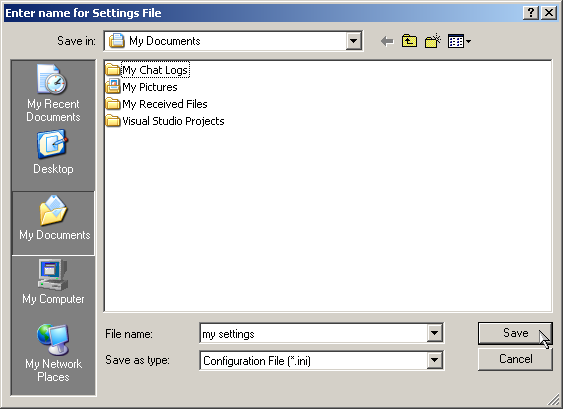
Task: Click the Help question mark button
Action: (x=531, y=13)
